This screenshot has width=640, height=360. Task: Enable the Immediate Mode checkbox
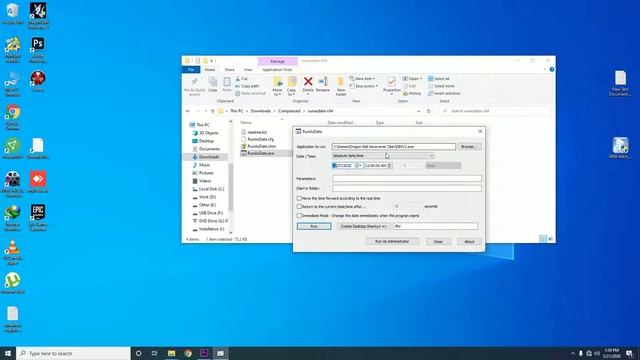point(300,216)
